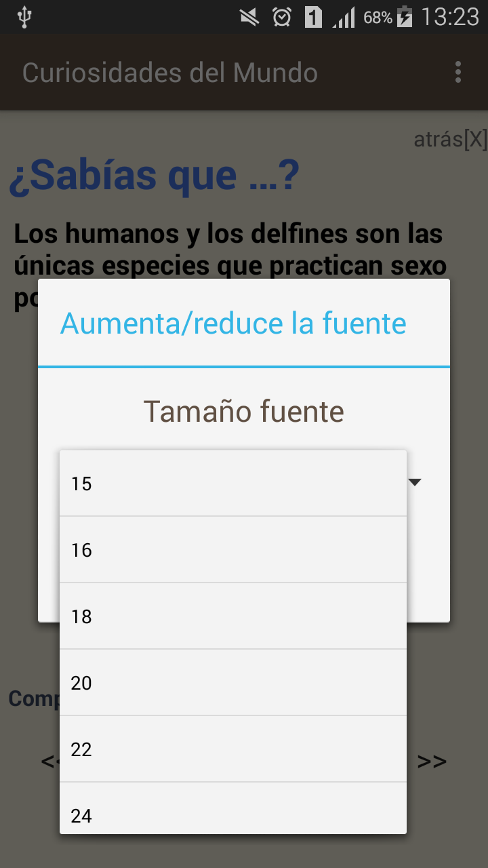
Task: Tap the SIM card 1 icon
Action: click(x=313, y=17)
